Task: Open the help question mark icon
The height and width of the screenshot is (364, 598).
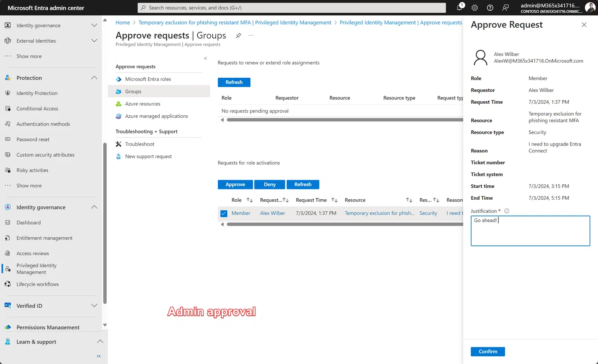Action: tap(490, 8)
